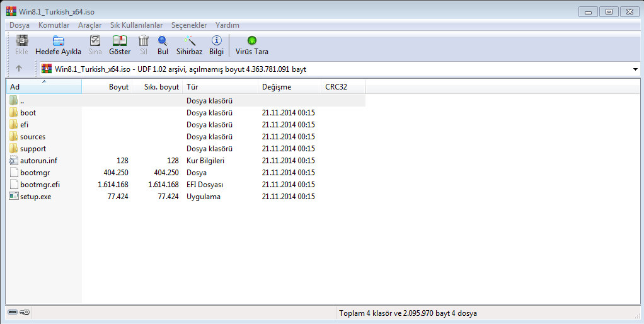Go up one folder level arrow
The width and height of the screenshot is (644, 324).
(19, 69)
